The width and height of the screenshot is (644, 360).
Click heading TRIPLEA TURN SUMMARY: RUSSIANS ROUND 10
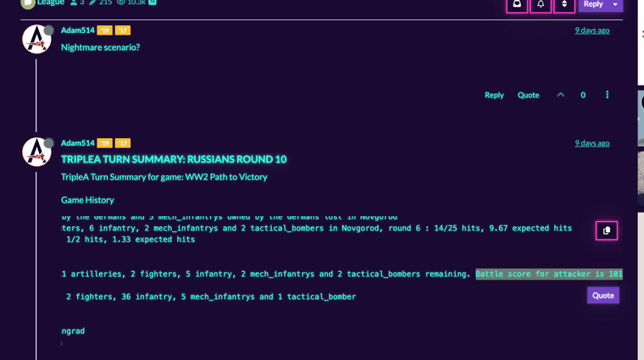pos(174,159)
